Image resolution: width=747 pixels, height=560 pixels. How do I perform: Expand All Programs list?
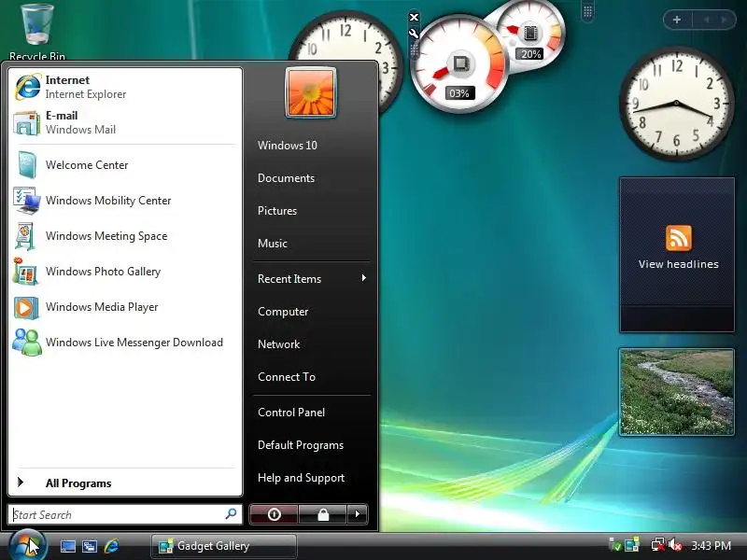pyautogui.click(x=125, y=483)
